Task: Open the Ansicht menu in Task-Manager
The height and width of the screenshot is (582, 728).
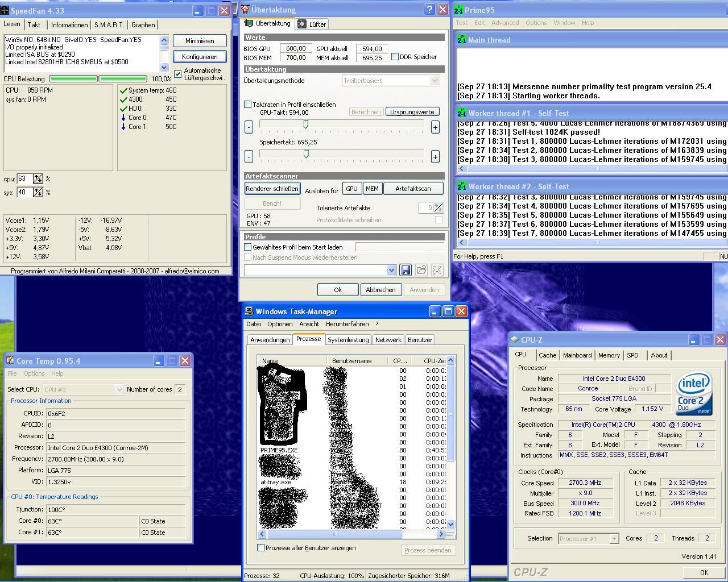Action: click(309, 324)
